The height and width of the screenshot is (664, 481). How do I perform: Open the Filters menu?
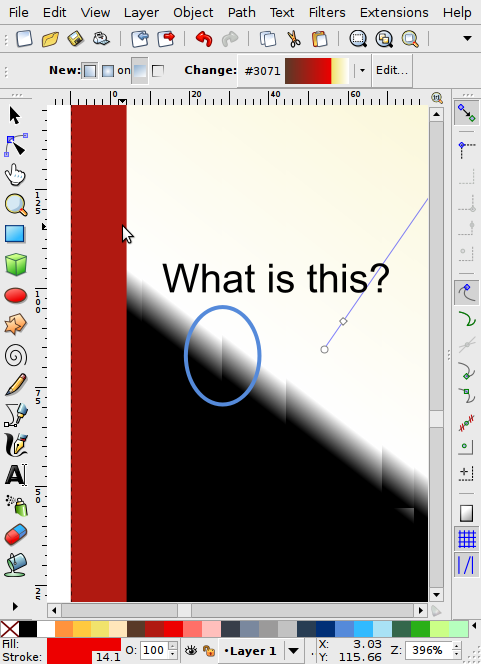(x=327, y=13)
